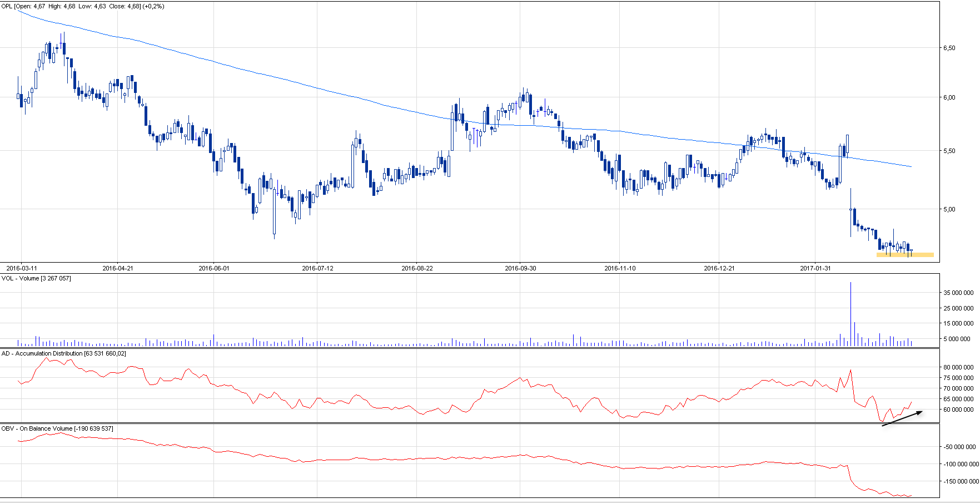Click the 2016-06-01 date label
The width and height of the screenshot is (980, 503).
(x=214, y=268)
